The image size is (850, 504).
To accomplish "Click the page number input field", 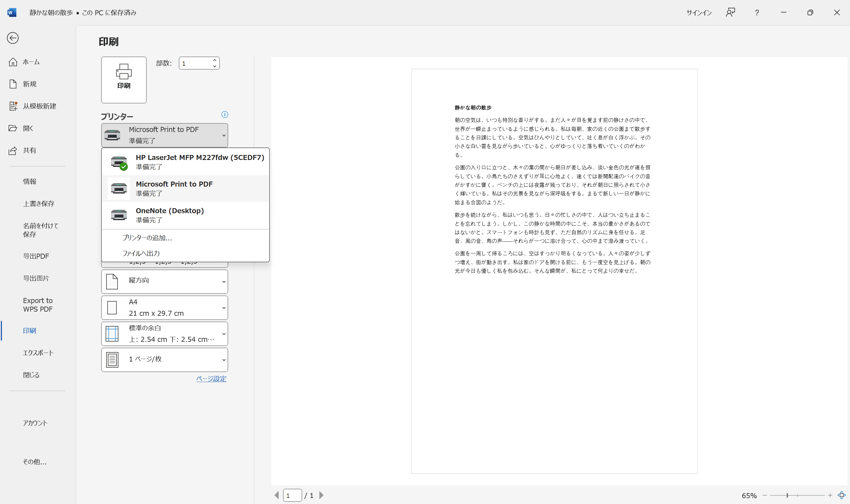I will click(292, 495).
